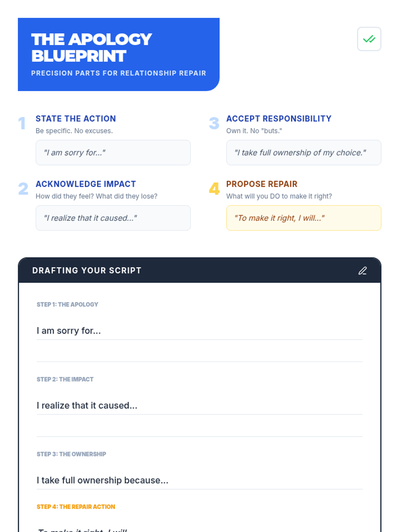Click the Accept Responsibility heading
The image size is (399, 532).
click(x=279, y=119)
